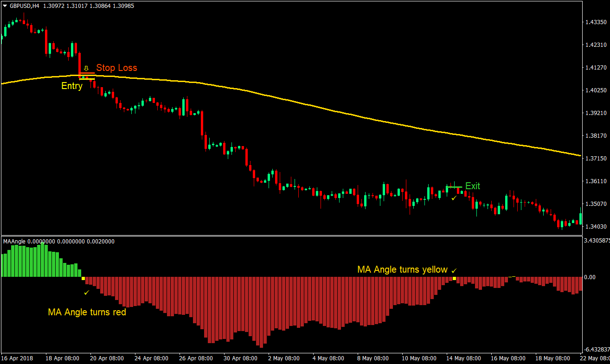
Task: Click the 4 May 08:00 time label
Action: [x=329, y=358]
